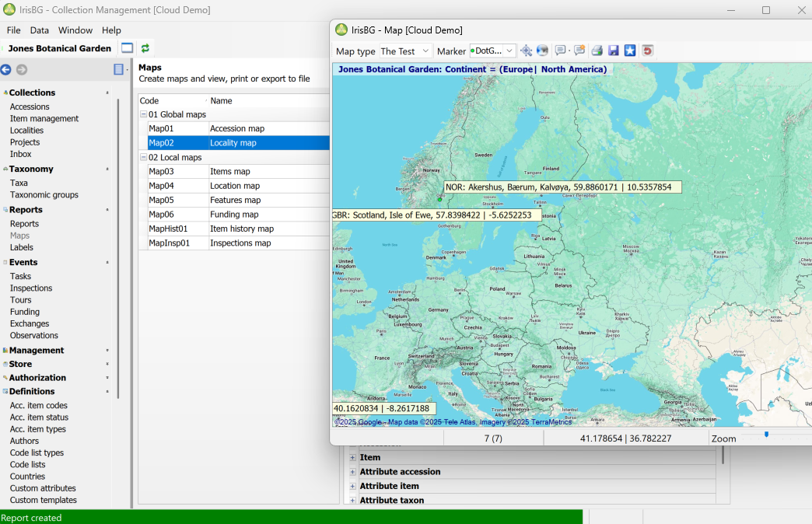Open Item management in the sidebar

[44, 119]
